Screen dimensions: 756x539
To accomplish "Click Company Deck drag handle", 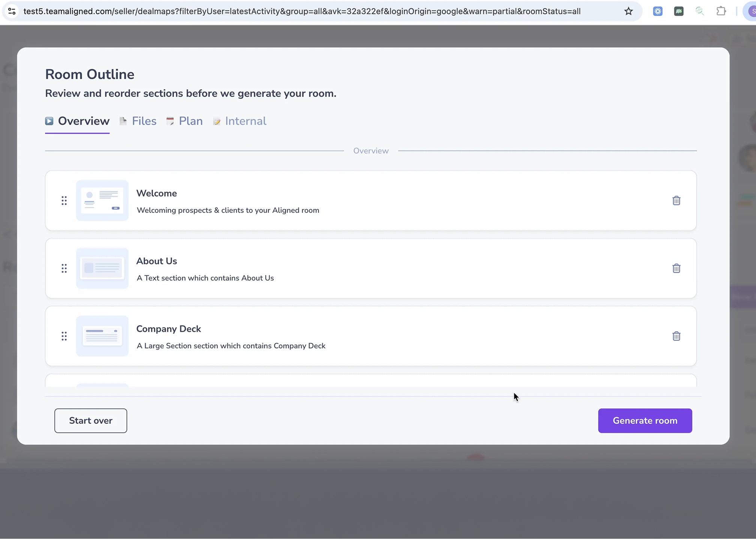I will [64, 336].
